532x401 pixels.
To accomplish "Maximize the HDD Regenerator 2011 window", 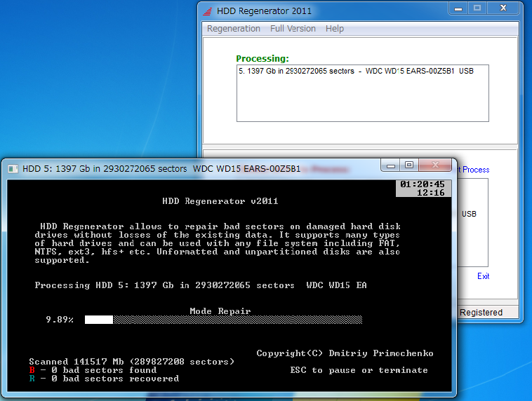I will point(477,8).
